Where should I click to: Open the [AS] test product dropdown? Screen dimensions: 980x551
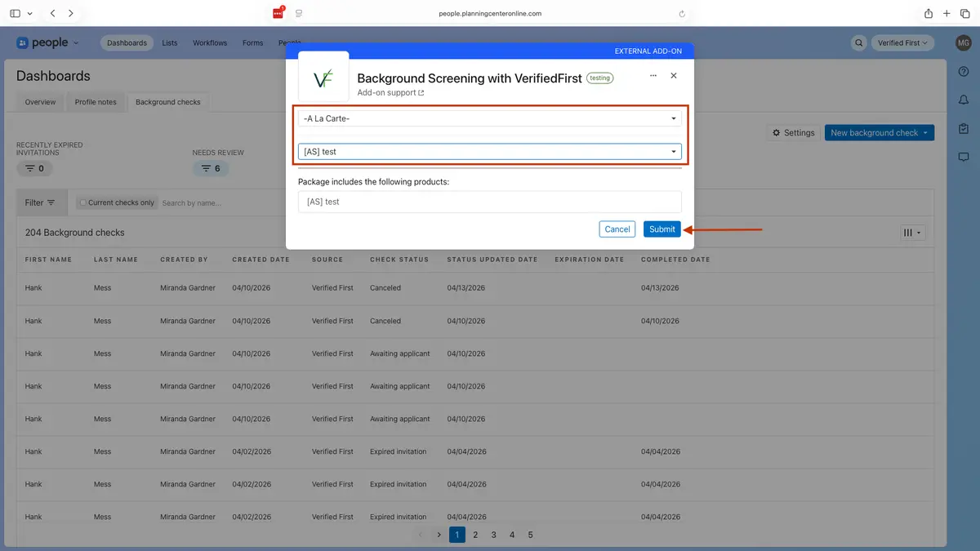click(x=490, y=152)
